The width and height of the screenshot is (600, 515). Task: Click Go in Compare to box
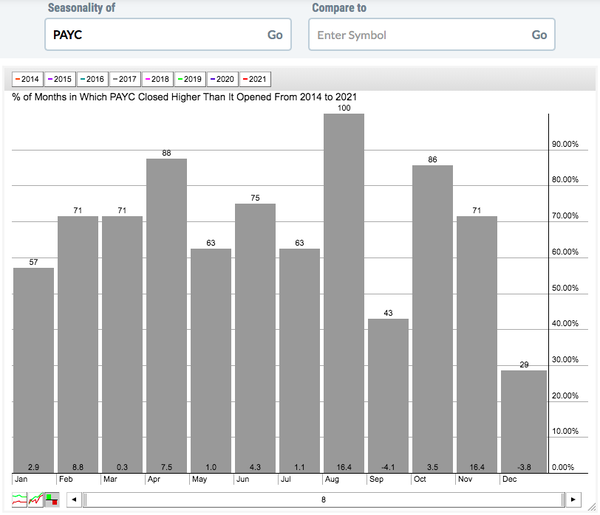pos(539,35)
